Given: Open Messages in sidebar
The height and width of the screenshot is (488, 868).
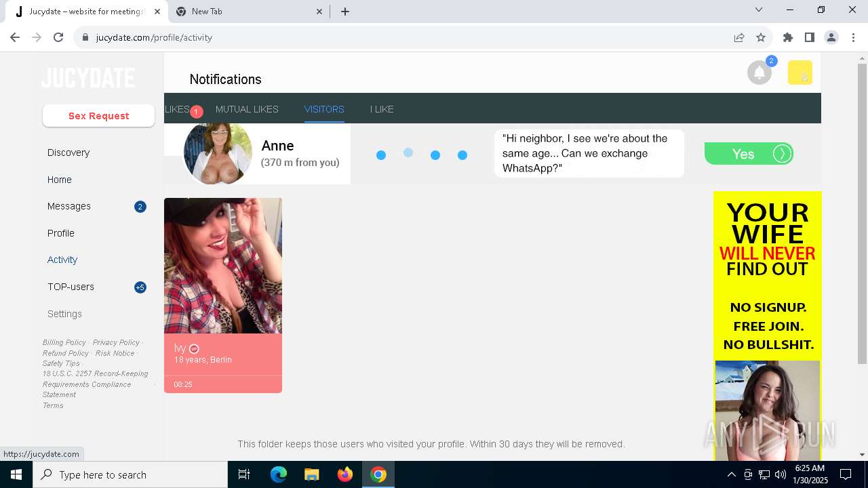Looking at the screenshot, I should tap(69, 206).
